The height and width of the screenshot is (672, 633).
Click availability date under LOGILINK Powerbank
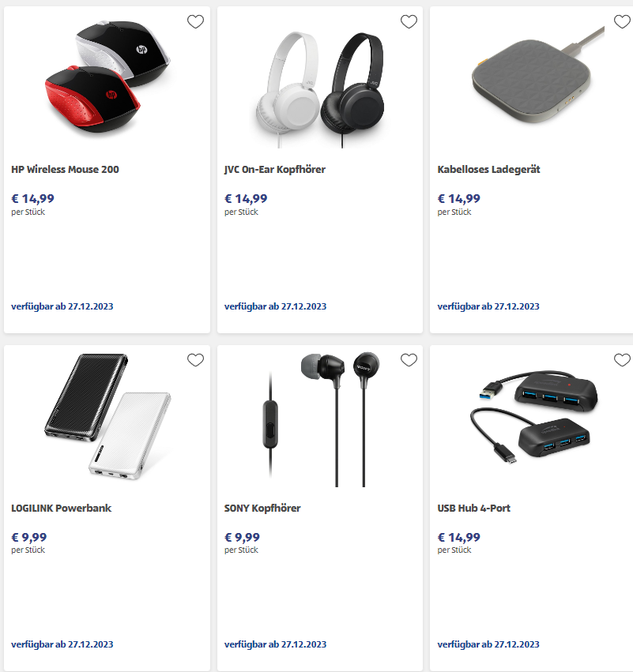point(62,644)
